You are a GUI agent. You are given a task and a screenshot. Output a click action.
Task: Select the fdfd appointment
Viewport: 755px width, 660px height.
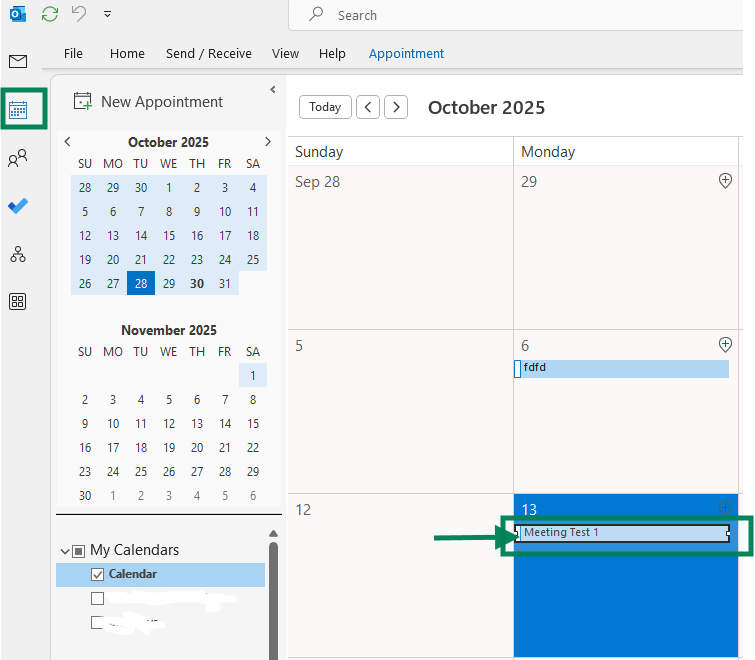tap(622, 369)
